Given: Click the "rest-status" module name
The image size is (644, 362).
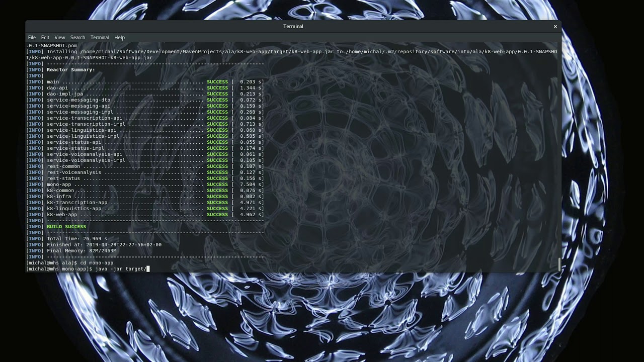Looking at the screenshot, I should tap(63, 178).
